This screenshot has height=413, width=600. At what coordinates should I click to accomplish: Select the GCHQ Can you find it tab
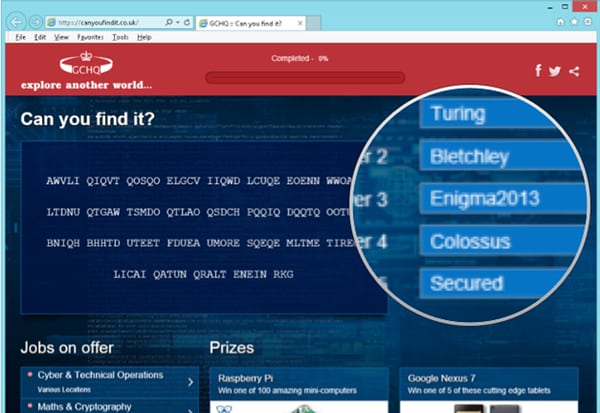(245, 21)
